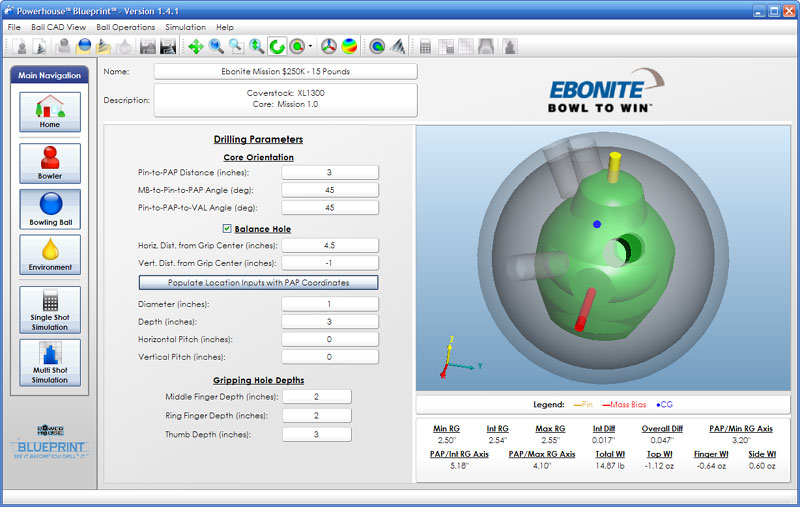
Task: Click the new ball document toolbar icon
Action: 39,46
